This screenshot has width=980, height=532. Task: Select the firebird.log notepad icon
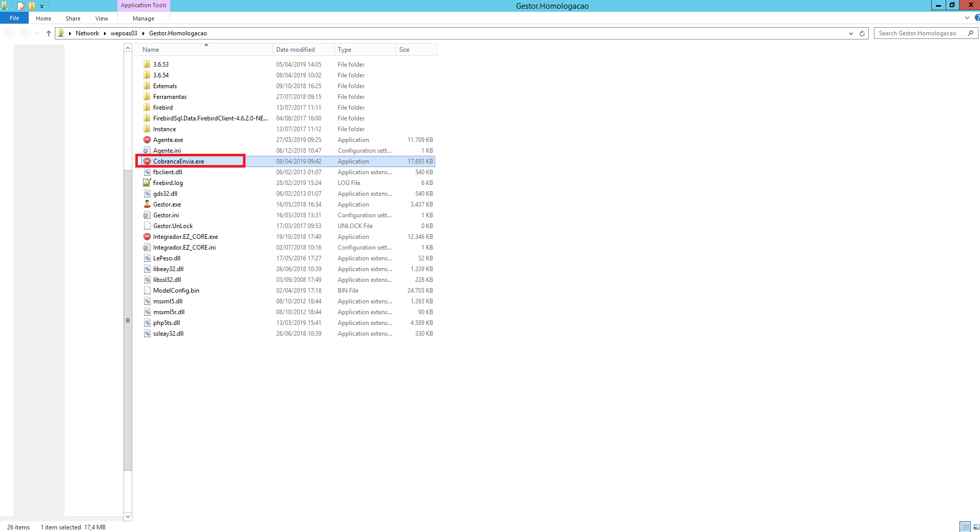click(x=147, y=183)
